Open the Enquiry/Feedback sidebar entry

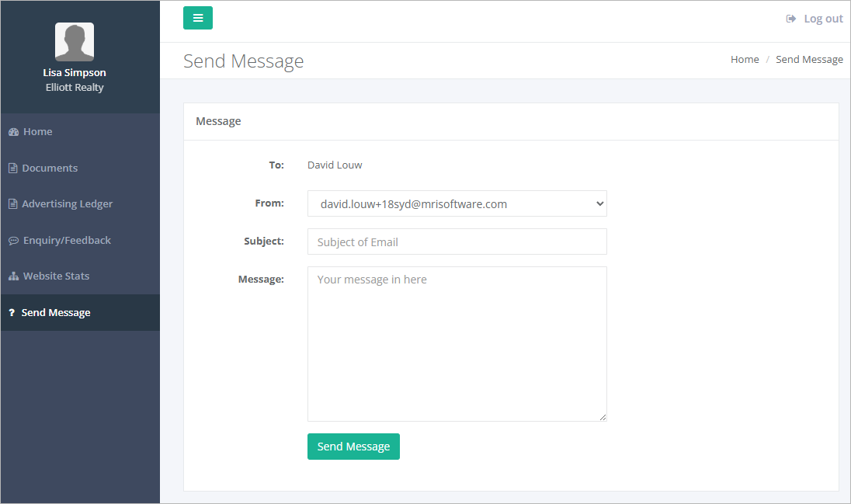pyautogui.click(x=66, y=240)
